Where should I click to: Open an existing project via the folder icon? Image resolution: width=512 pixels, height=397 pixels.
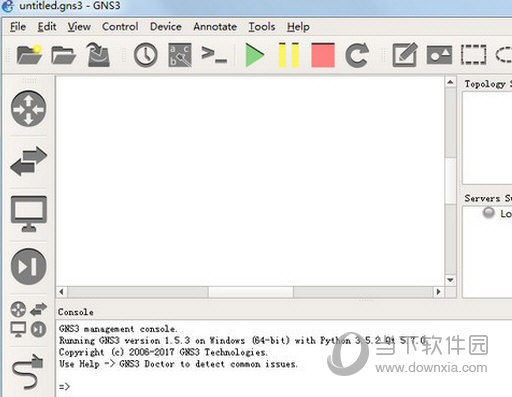click(63, 55)
